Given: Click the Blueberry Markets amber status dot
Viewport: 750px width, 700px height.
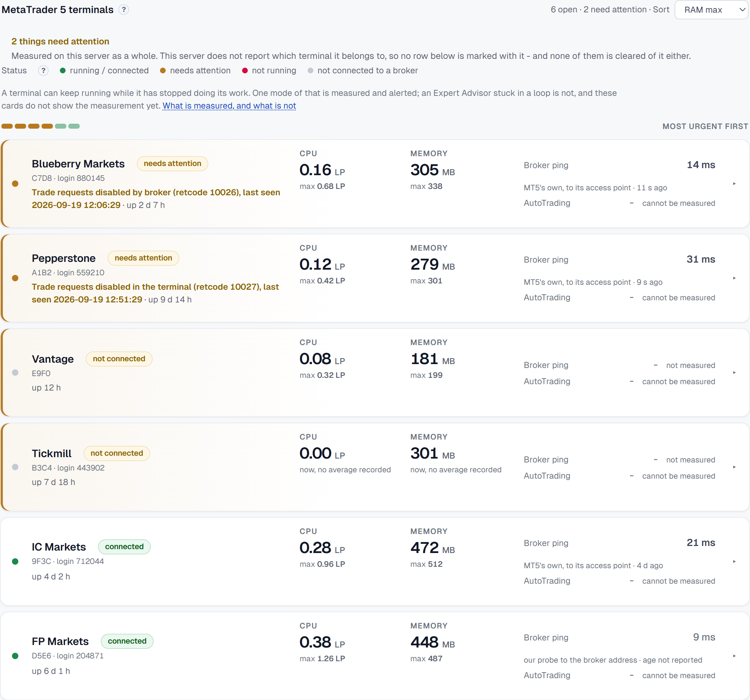Looking at the screenshot, I should point(15,184).
